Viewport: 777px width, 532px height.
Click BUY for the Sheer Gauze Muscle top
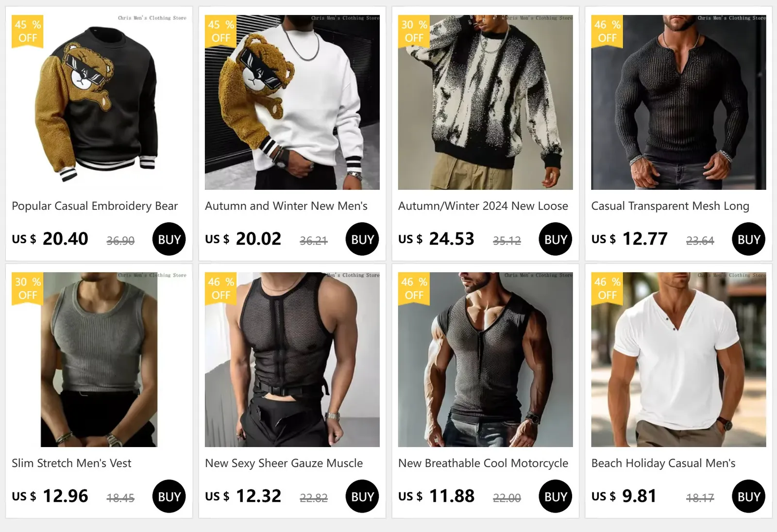point(362,497)
